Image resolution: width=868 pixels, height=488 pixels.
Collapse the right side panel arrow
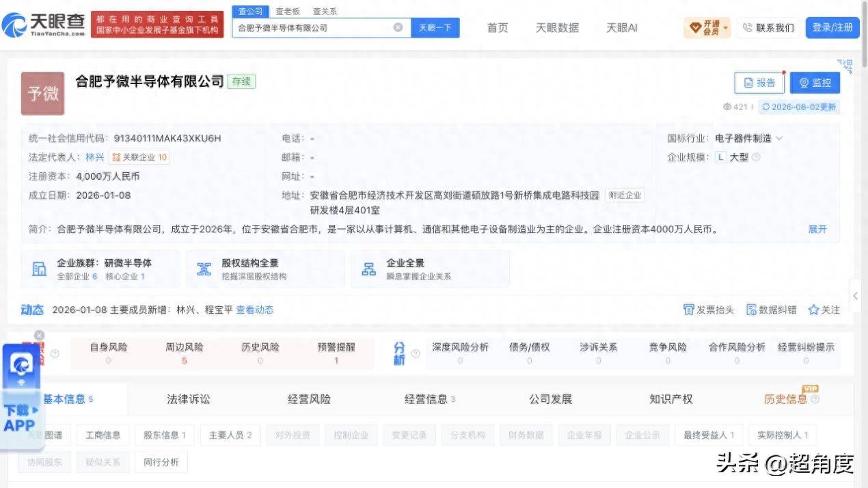pos(856,296)
